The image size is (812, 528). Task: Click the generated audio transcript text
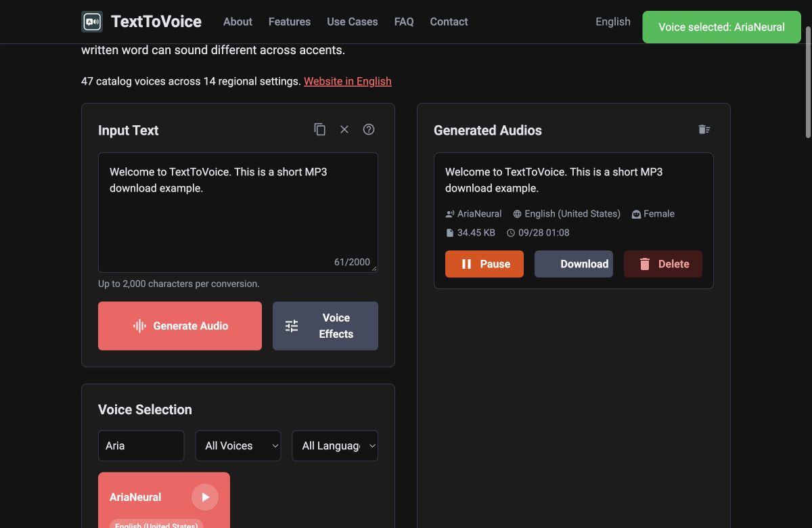tap(554, 180)
